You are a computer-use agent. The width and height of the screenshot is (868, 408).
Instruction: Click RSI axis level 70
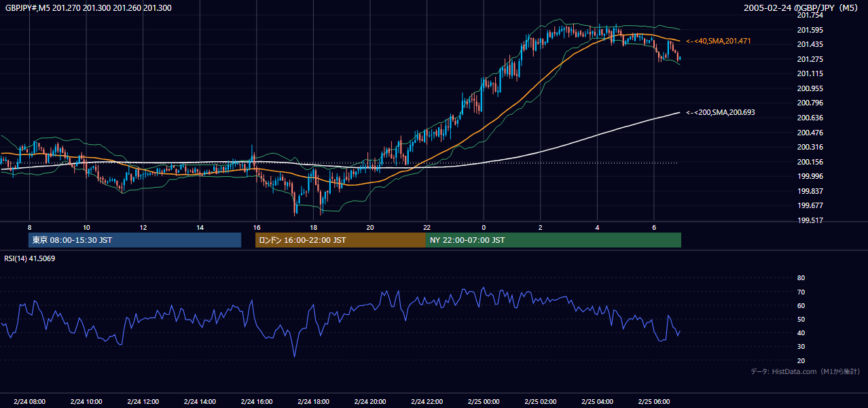coord(801,292)
